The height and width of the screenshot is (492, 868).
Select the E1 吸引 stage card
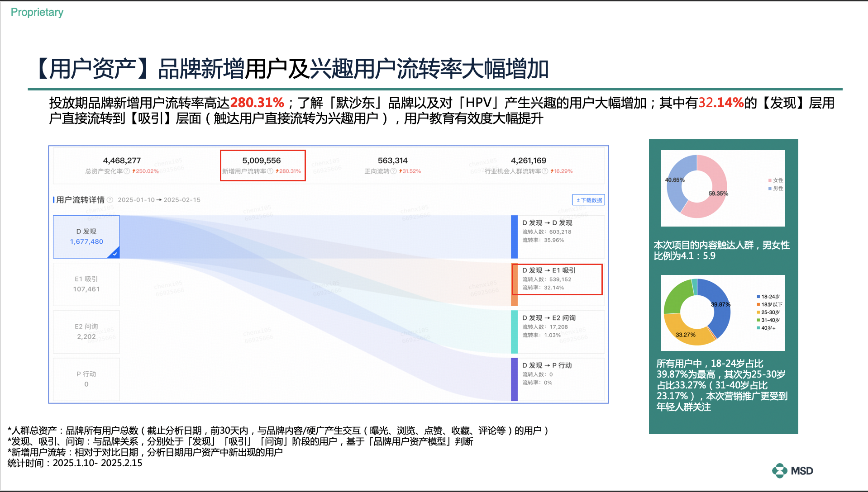86,284
